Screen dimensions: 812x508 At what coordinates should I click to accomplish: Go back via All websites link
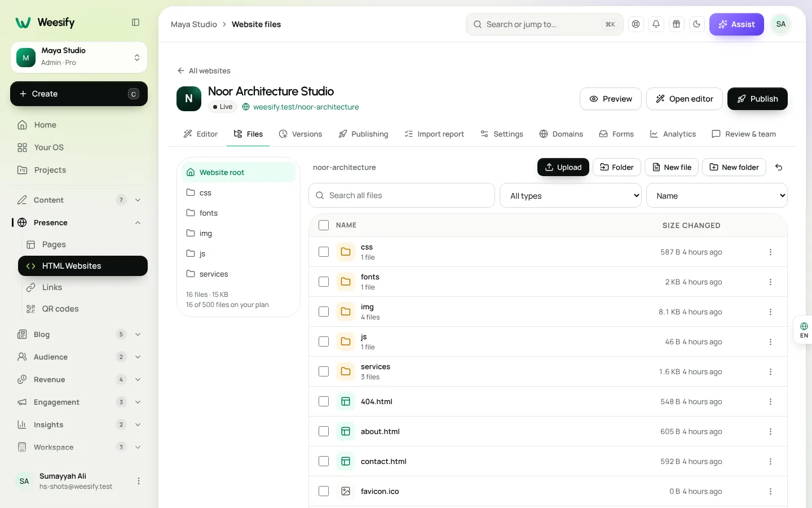pos(204,71)
